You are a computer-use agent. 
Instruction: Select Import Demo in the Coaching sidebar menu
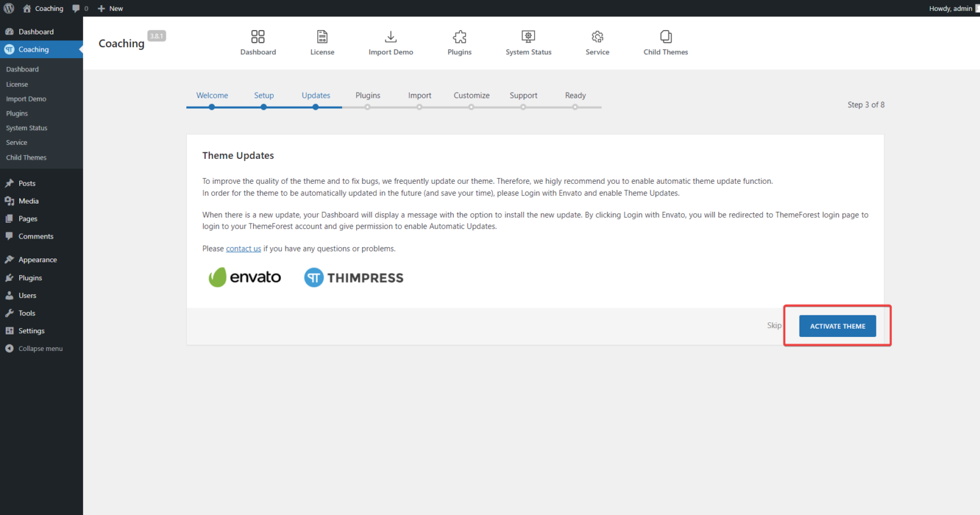point(26,99)
